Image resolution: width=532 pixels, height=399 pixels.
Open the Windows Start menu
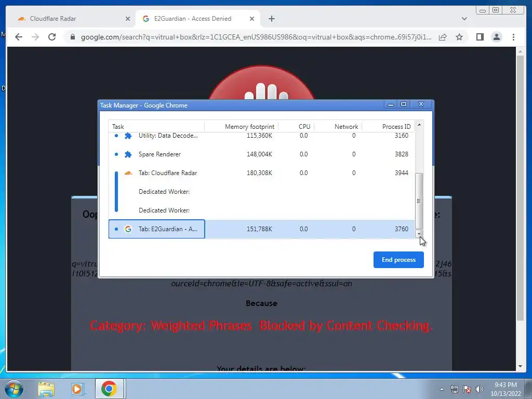click(x=14, y=389)
